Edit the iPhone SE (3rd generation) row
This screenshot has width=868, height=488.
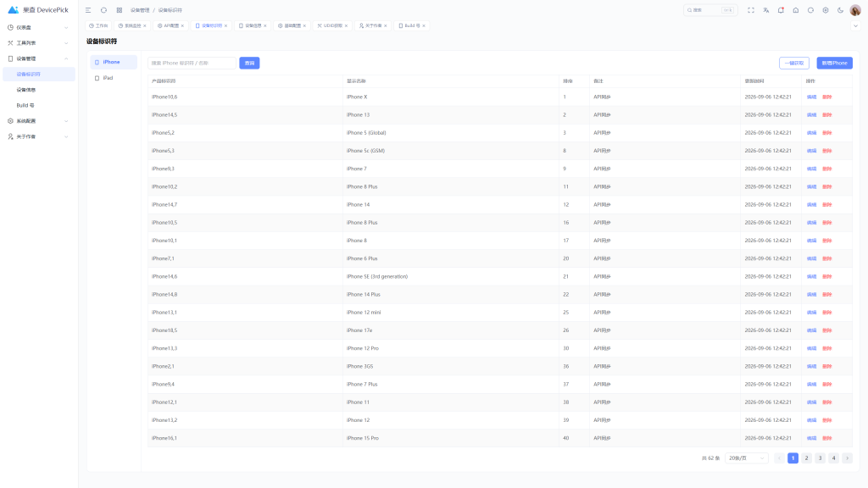(811, 276)
